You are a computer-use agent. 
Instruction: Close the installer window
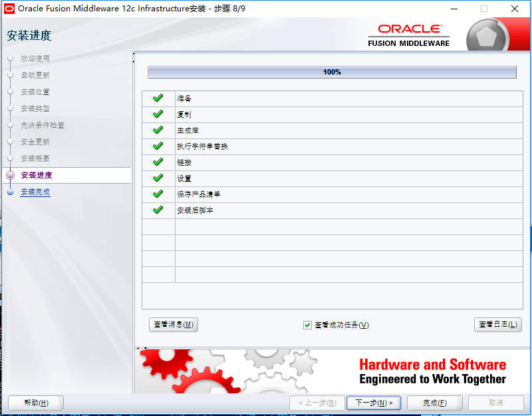pos(514,9)
